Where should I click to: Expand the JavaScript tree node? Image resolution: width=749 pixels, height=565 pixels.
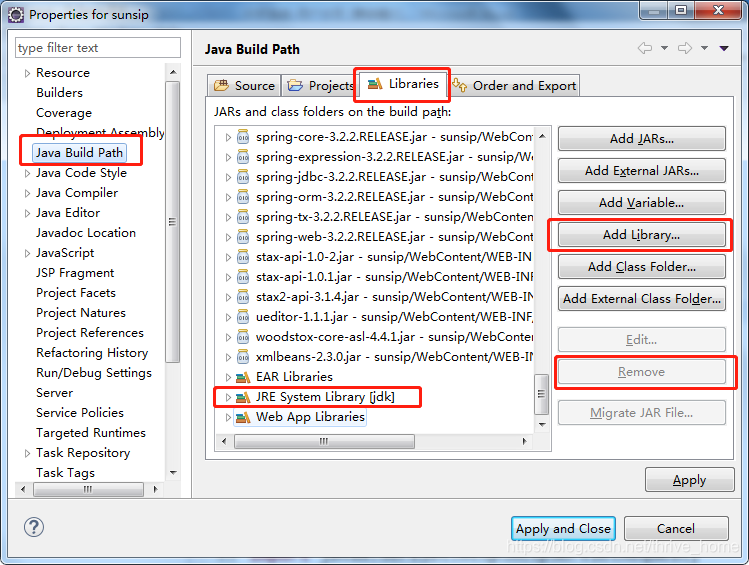click(27, 253)
